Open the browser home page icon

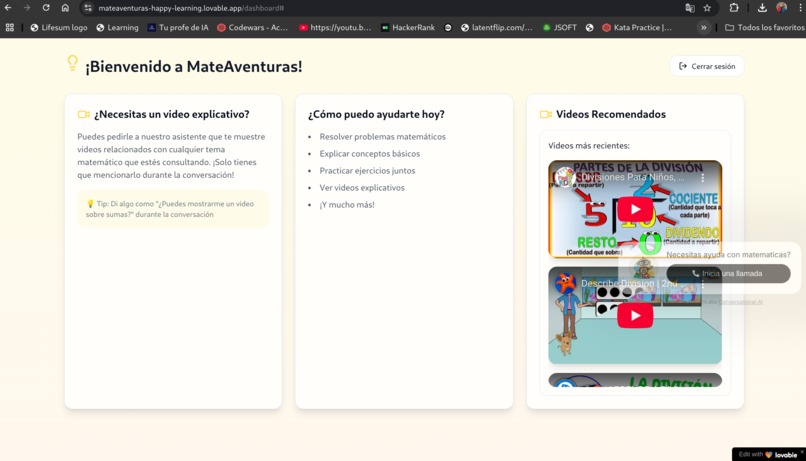pyautogui.click(x=65, y=8)
